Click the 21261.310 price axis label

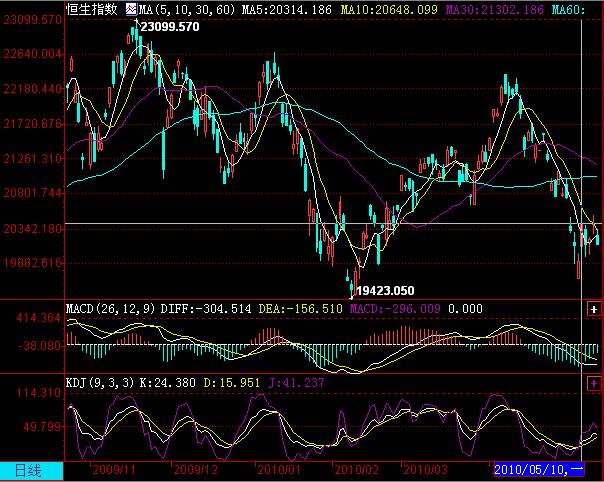[x=32, y=158]
